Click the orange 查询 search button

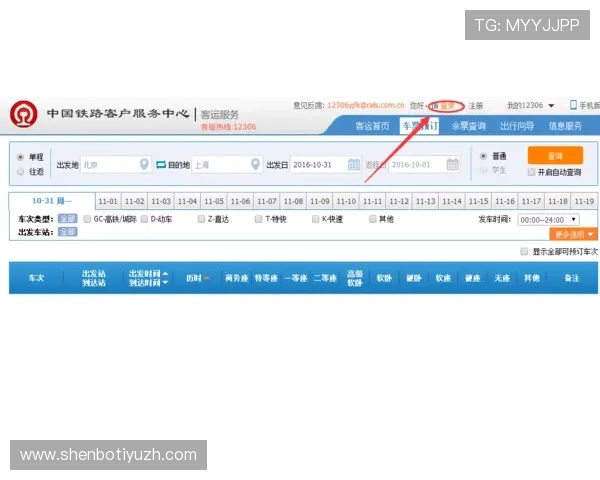coord(555,155)
